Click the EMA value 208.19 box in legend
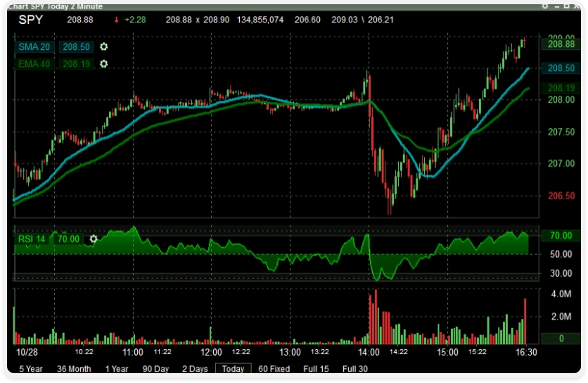The height and width of the screenshot is (383, 588). (76, 64)
